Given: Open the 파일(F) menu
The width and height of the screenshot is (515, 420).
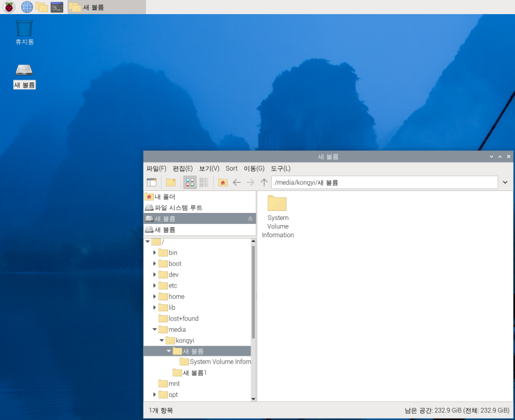Looking at the screenshot, I should (x=156, y=169).
